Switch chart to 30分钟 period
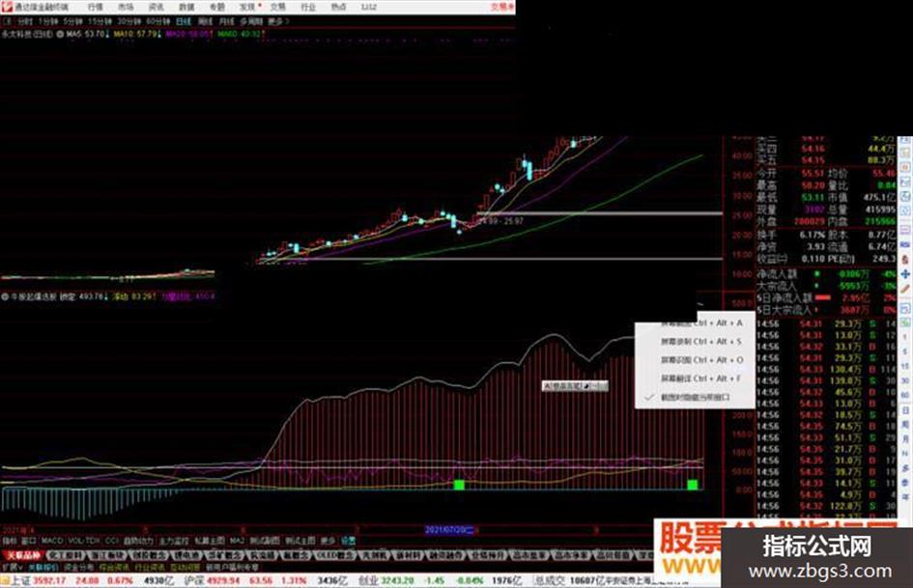 [128, 21]
